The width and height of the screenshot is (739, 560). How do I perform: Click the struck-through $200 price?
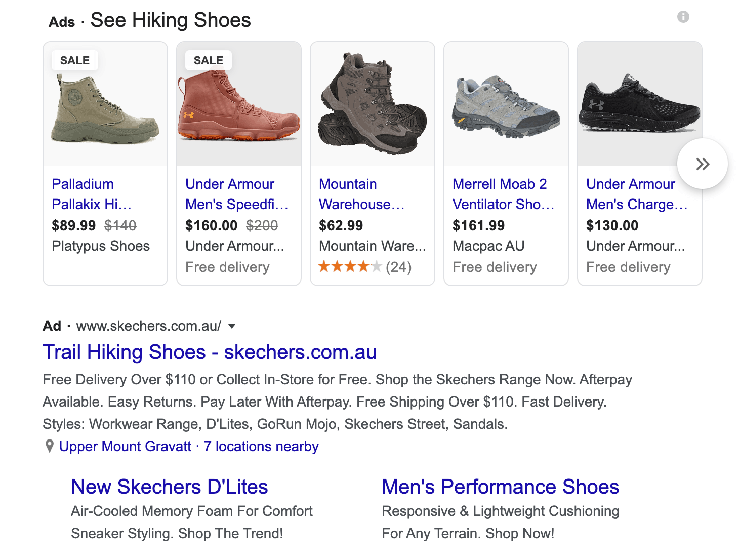(262, 225)
